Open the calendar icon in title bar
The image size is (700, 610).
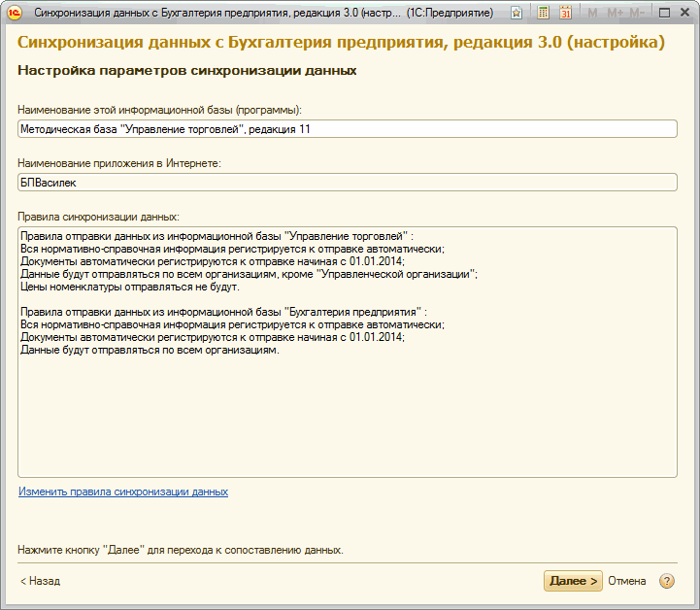click(565, 13)
